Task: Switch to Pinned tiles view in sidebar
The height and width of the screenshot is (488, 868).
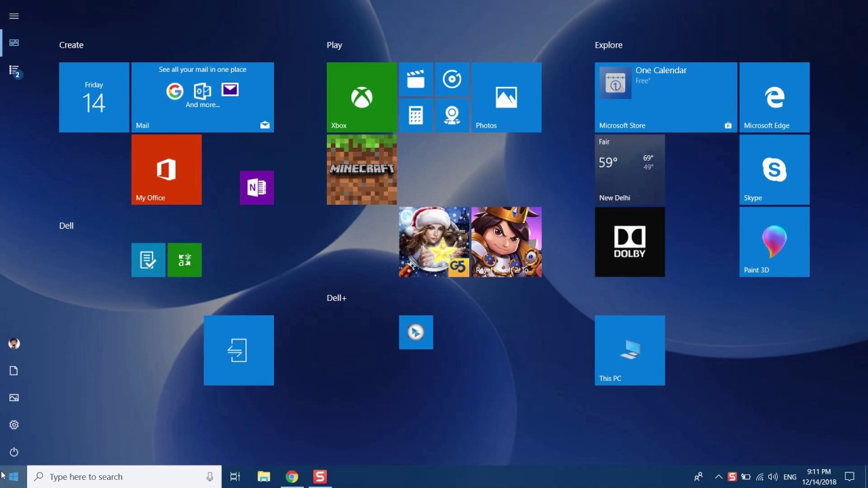Action: point(14,43)
